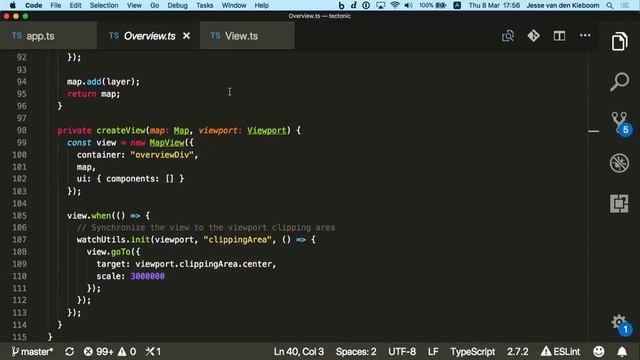640x360 pixels.
Task: Click the date and time Thu 8 Mar
Action: click(494, 5)
